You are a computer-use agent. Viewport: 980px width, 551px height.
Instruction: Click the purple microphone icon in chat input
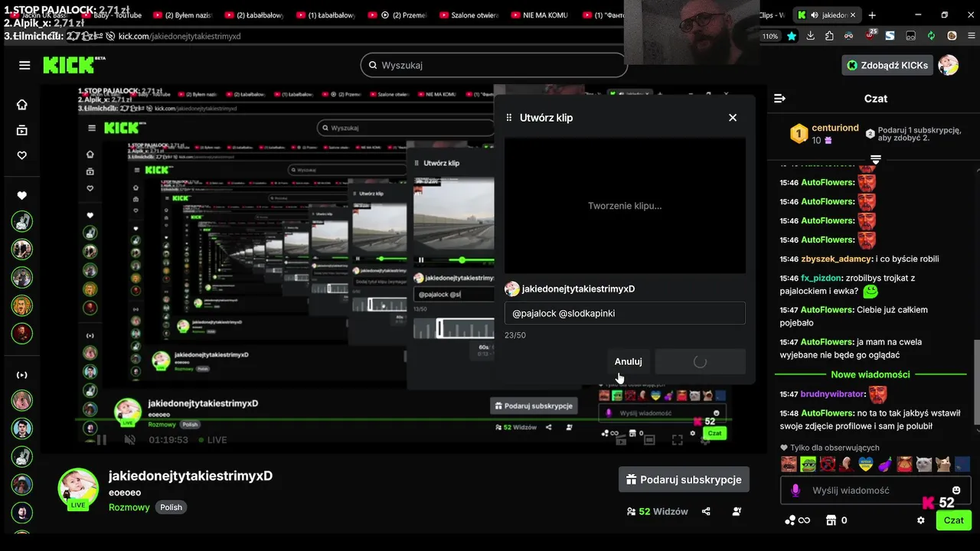pyautogui.click(x=795, y=490)
